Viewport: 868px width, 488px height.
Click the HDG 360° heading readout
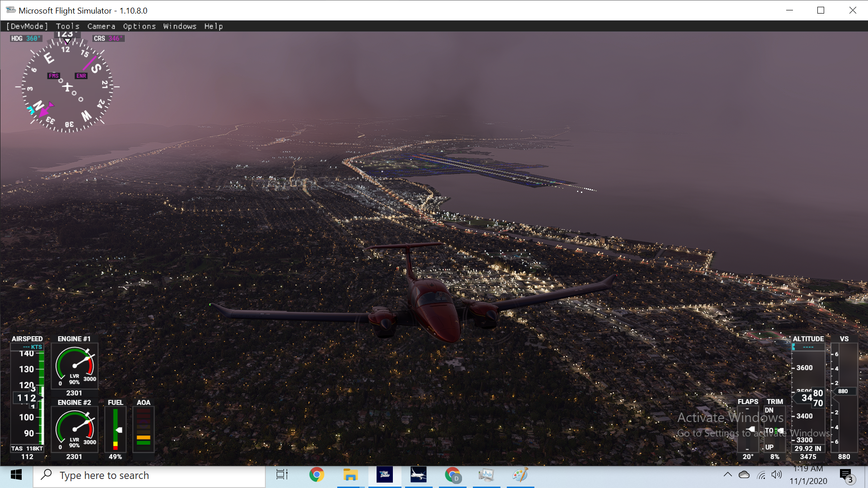click(x=26, y=38)
